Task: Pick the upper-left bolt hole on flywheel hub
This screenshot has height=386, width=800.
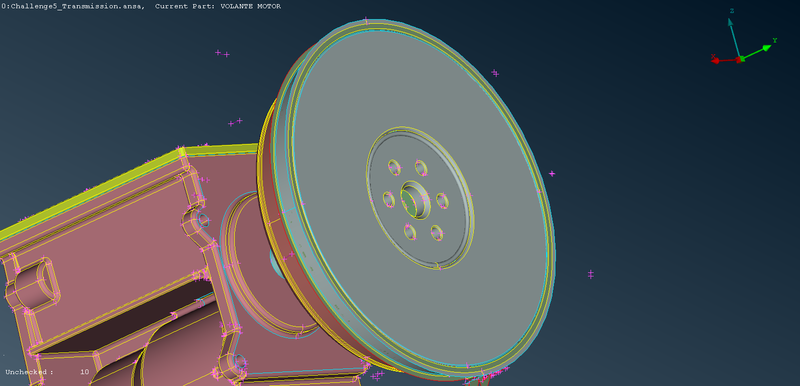Action: 394,167
